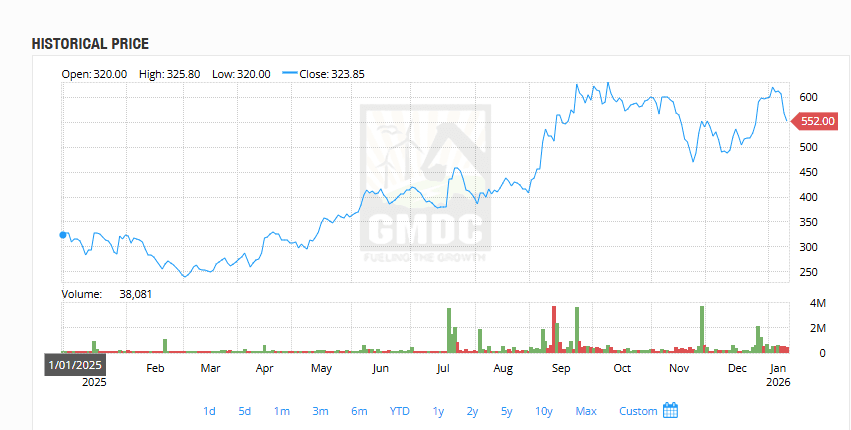The image size is (851, 430).
Task: Choose the 1y time range
Action: (438, 411)
